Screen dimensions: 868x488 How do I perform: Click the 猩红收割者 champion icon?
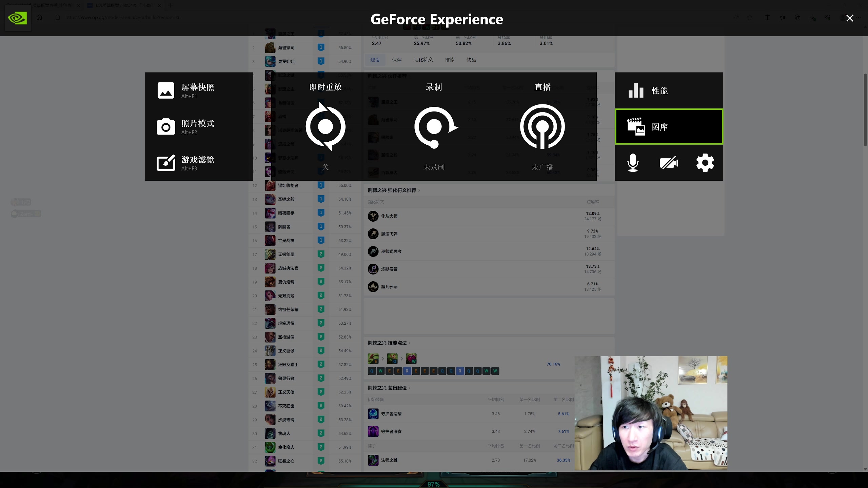pyautogui.click(x=270, y=185)
